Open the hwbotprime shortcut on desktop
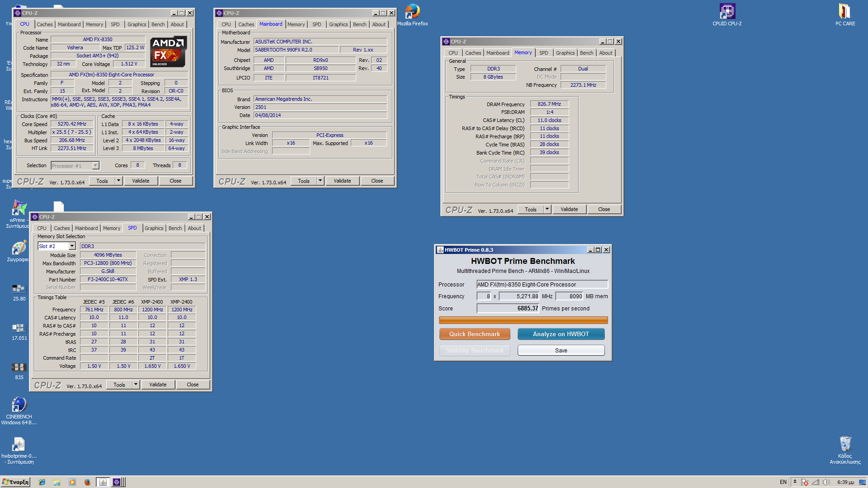Screen dimensions: 868x488 19,450
